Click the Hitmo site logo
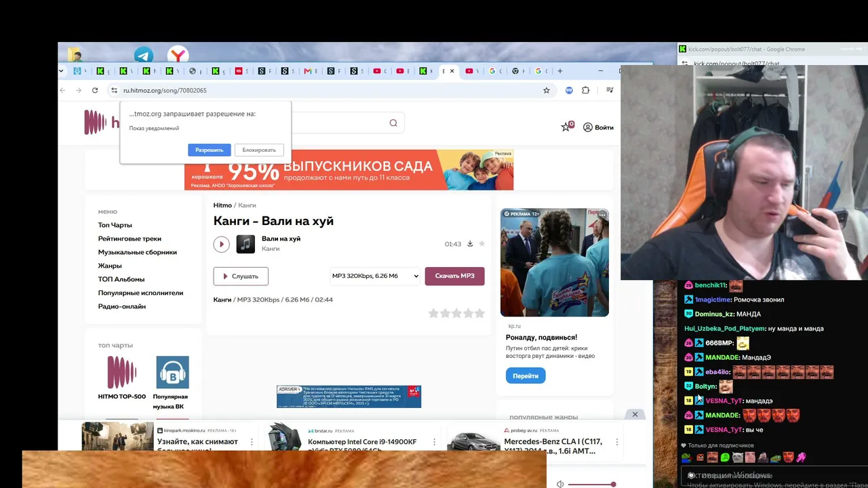 pos(102,122)
